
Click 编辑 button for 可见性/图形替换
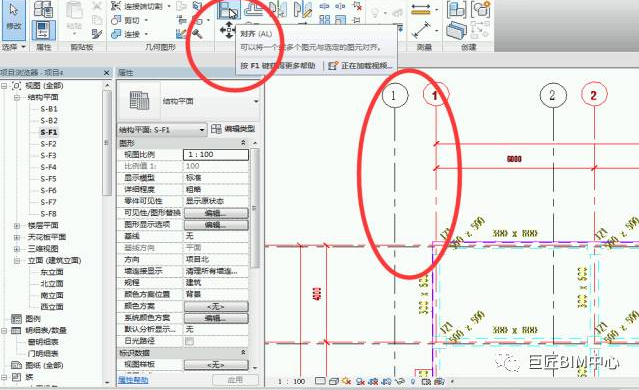pos(216,213)
